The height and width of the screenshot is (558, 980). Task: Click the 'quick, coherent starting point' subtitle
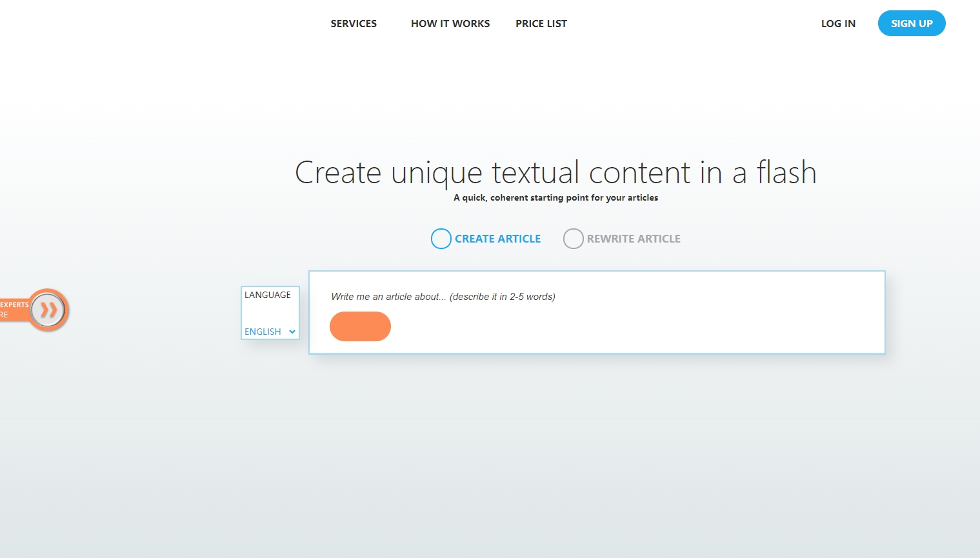[555, 198]
